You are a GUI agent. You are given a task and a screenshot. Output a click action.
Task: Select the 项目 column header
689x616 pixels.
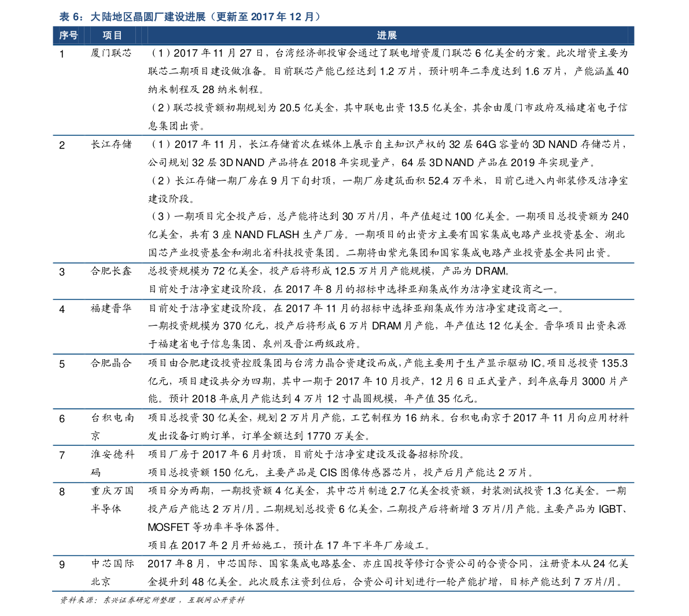pyautogui.click(x=111, y=36)
